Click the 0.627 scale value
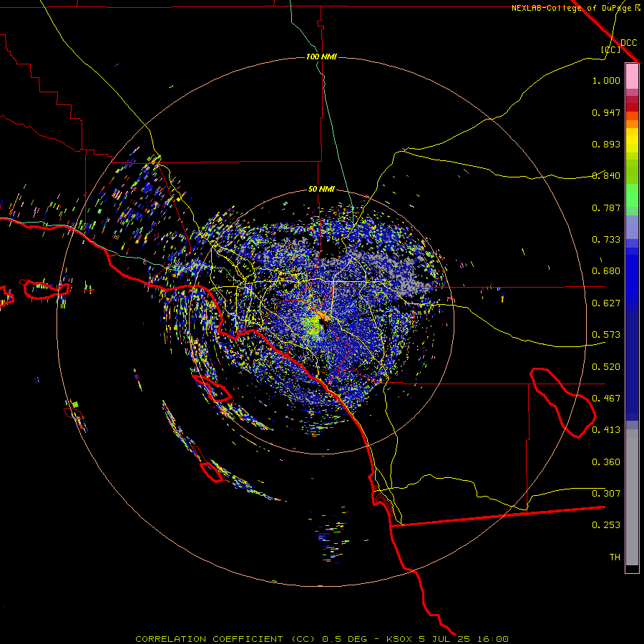This screenshot has width=644, height=644. pyautogui.click(x=606, y=303)
